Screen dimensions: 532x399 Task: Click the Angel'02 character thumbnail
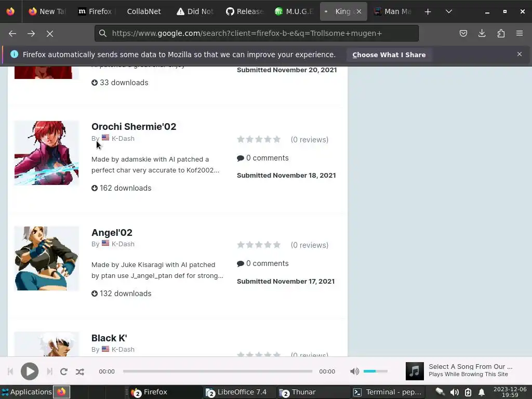coord(46,259)
